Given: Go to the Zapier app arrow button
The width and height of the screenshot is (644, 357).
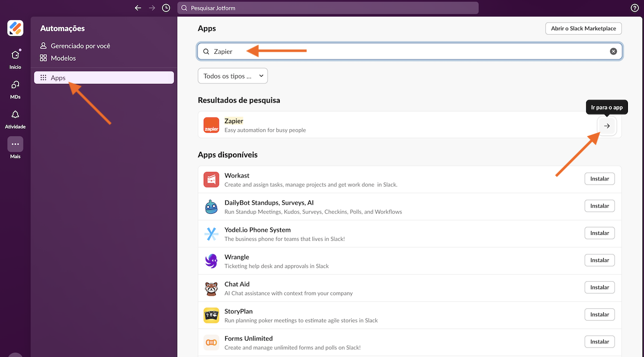Looking at the screenshot, I should click(x=607, y=126).
